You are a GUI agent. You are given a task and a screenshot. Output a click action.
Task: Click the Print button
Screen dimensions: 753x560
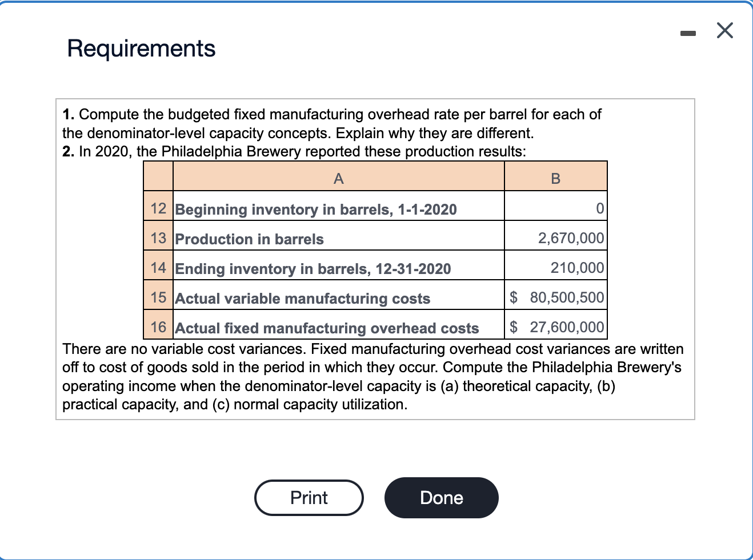(x=309, y=497)
